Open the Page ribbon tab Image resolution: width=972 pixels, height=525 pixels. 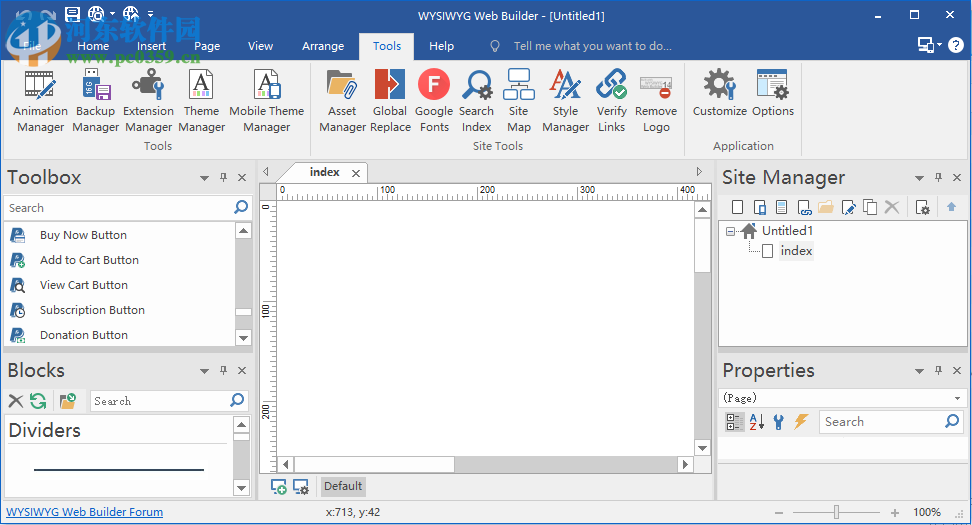pyautogui.click(x=207, y=46)
